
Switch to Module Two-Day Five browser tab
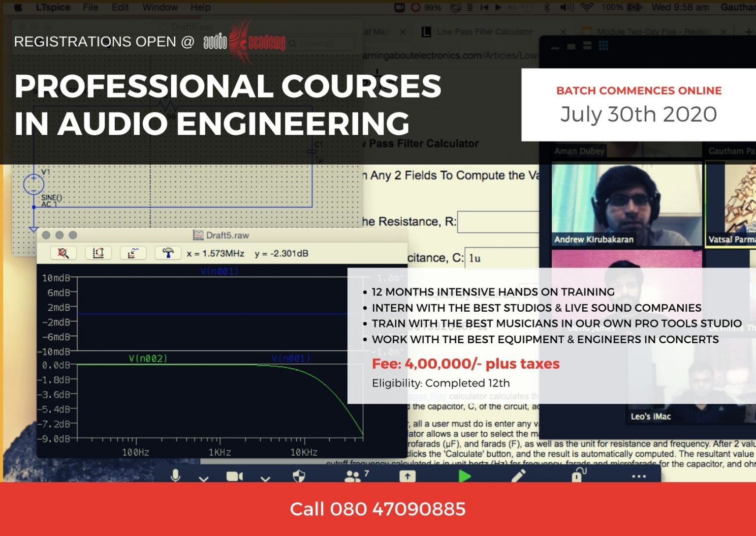[x=655, y=31]
